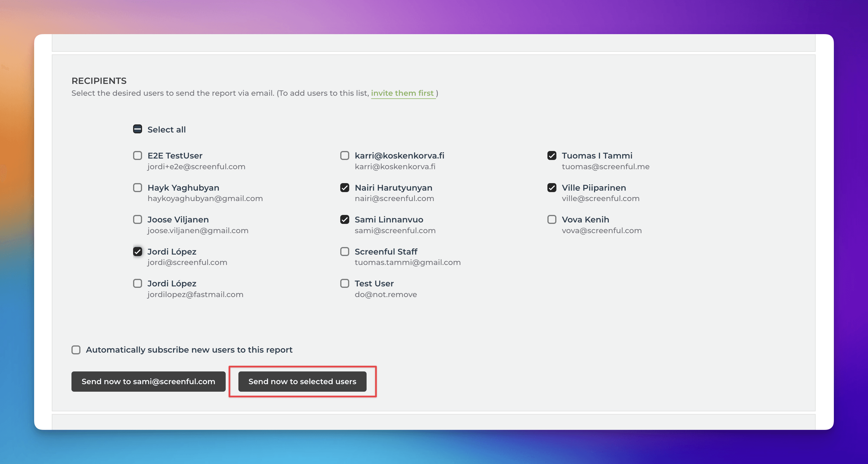Check the E2E TestUser recipient
Screen dimensions: 868x464
137,155
